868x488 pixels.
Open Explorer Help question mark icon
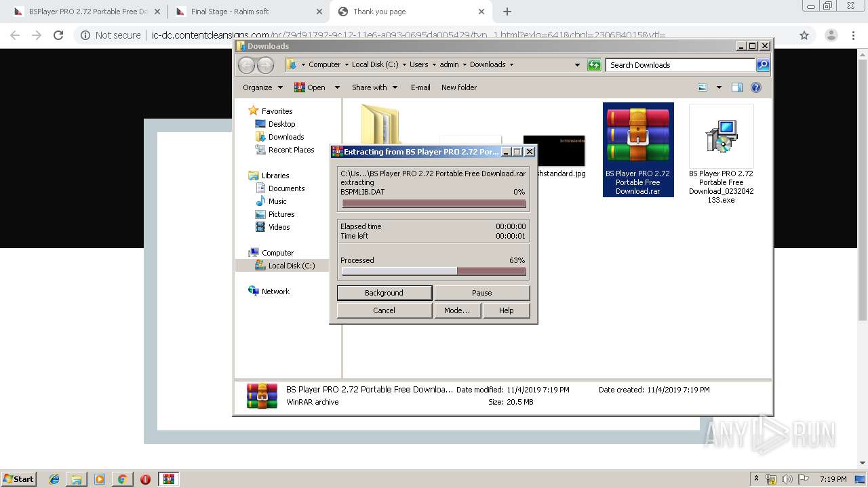756,87
